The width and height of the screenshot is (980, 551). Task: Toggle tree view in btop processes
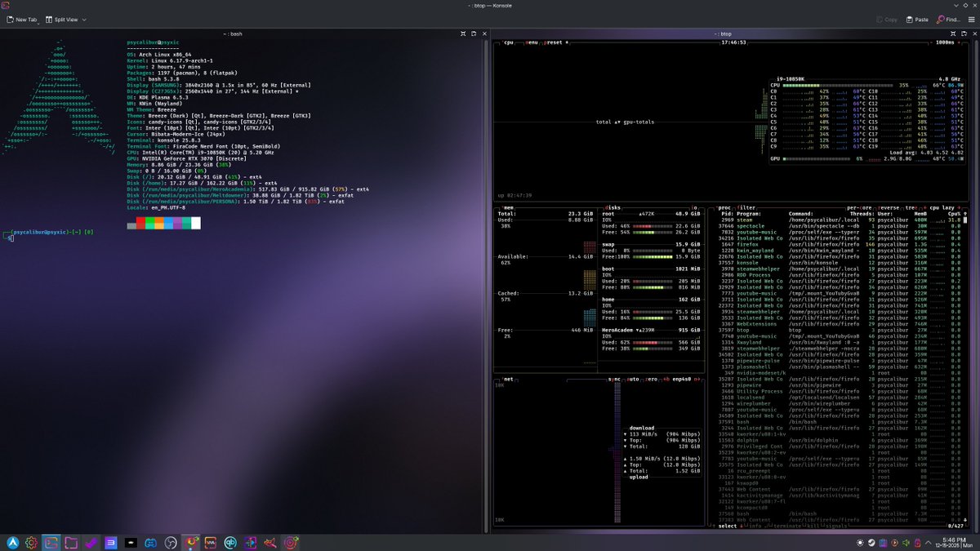pyautogui.click(x=911, y=207)
